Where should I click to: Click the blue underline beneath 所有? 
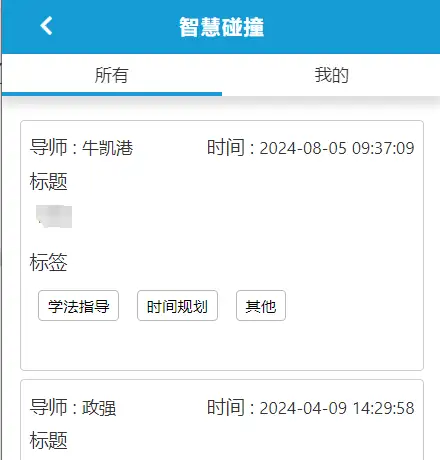[x=112, y=94]
